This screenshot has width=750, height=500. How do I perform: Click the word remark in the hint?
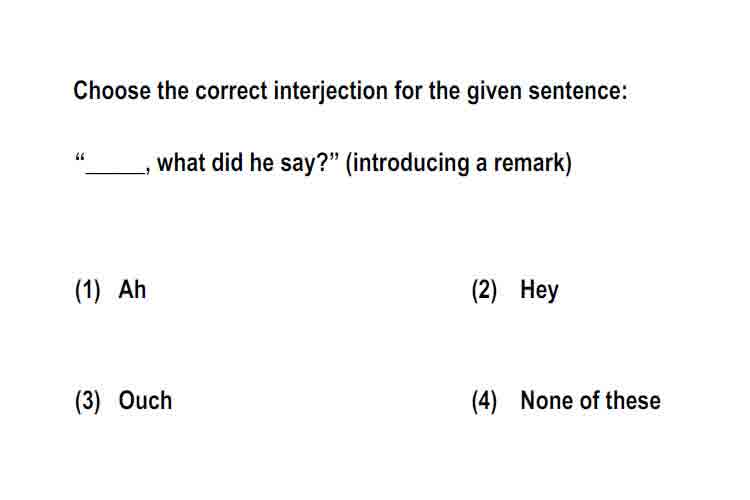(529, 163)
